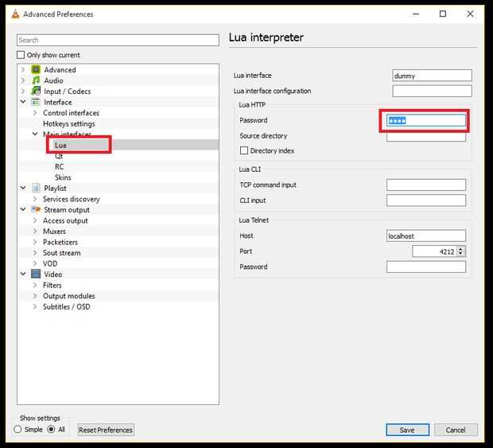The width and height of the screenshot is (493, 448).
Task: Toggle the Directory index checkbox
Action: pyautogui.click(x=244, y=150)
